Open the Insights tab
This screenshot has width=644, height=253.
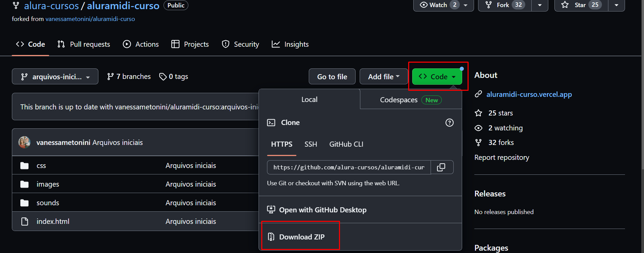pos(290,44)
